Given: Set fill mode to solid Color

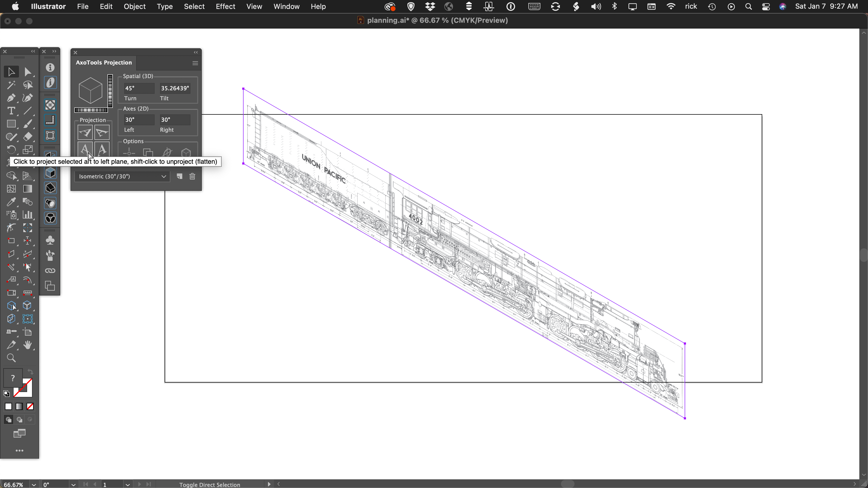Looking at the screenshot, I should [8, 406].
